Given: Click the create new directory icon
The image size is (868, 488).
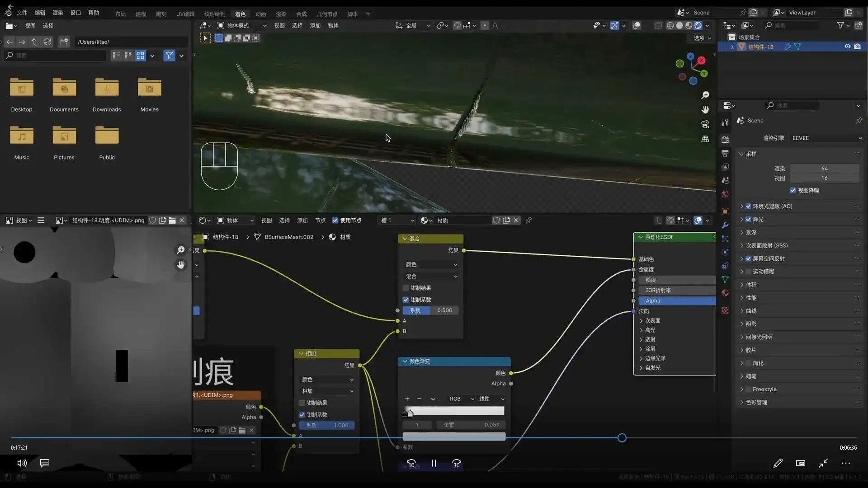Looking at the screenshot, I should coord(64,42).
